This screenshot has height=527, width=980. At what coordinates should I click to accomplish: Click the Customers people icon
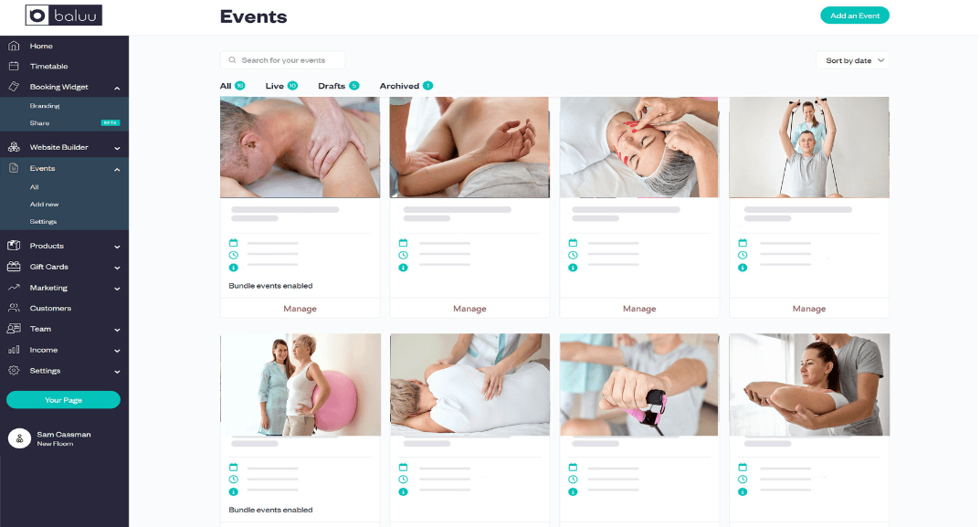click(14, 308)
